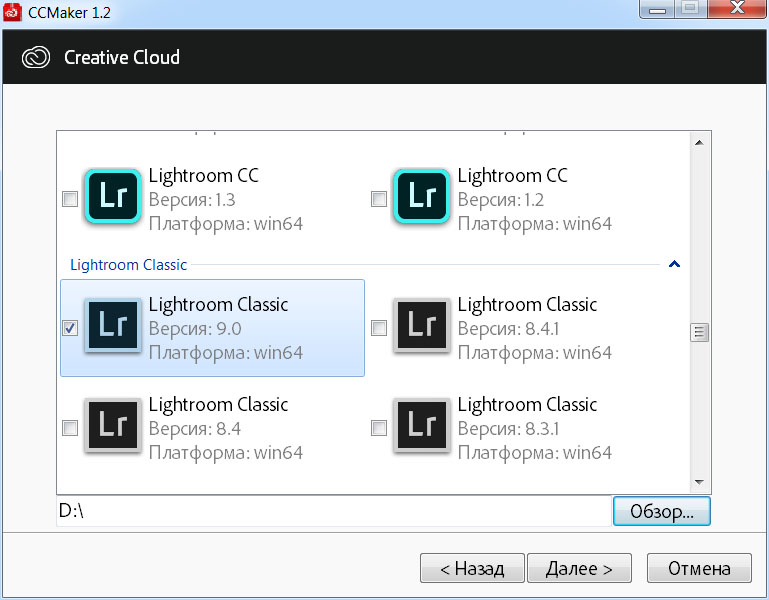Click the Lightroom Classic 8.4 icon
This screenshot has height=600, width=769.
tap(113, 425)
